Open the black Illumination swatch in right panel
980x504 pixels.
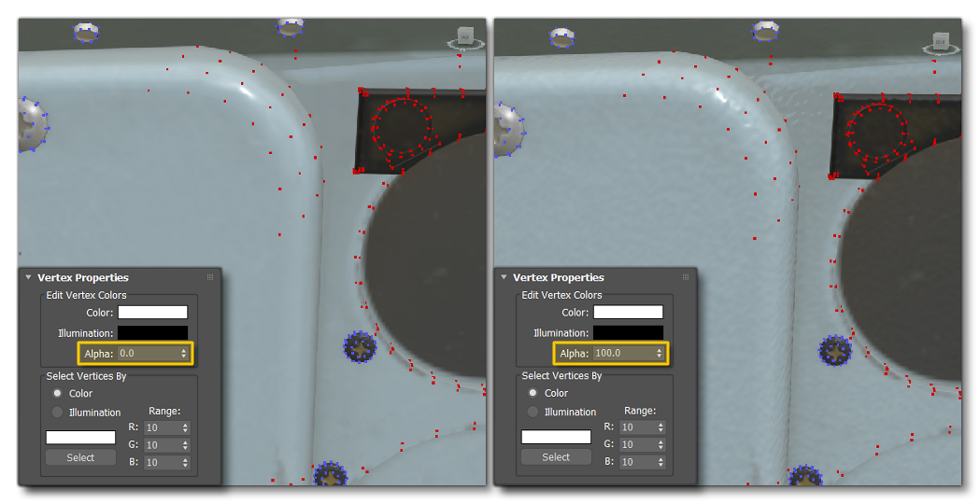(628, 333)
